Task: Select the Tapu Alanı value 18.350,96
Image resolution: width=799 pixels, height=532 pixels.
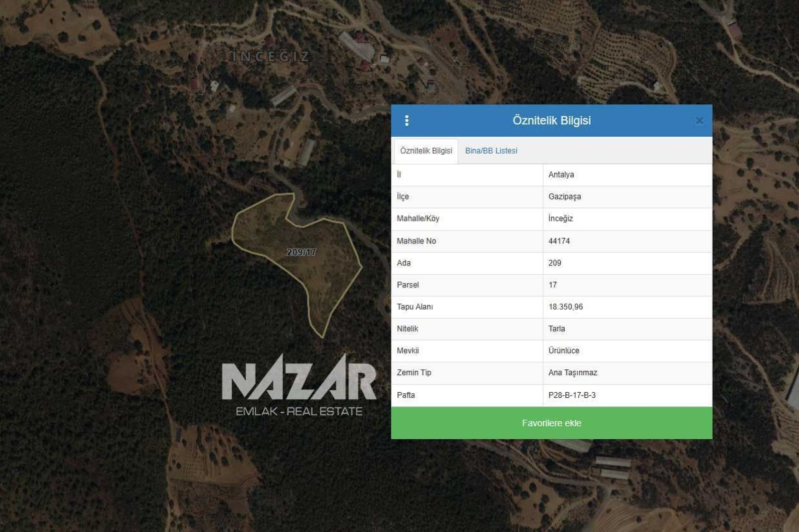Action: [x=565, y=307]
